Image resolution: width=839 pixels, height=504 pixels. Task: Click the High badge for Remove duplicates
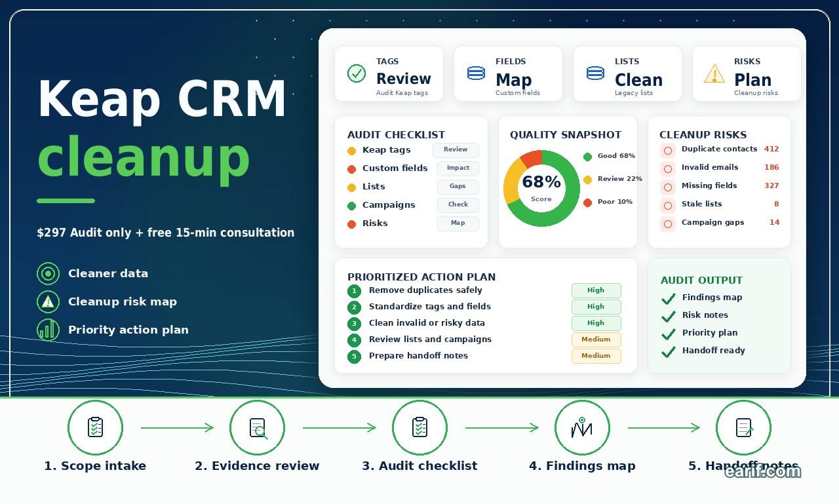[x=596, y=290]
